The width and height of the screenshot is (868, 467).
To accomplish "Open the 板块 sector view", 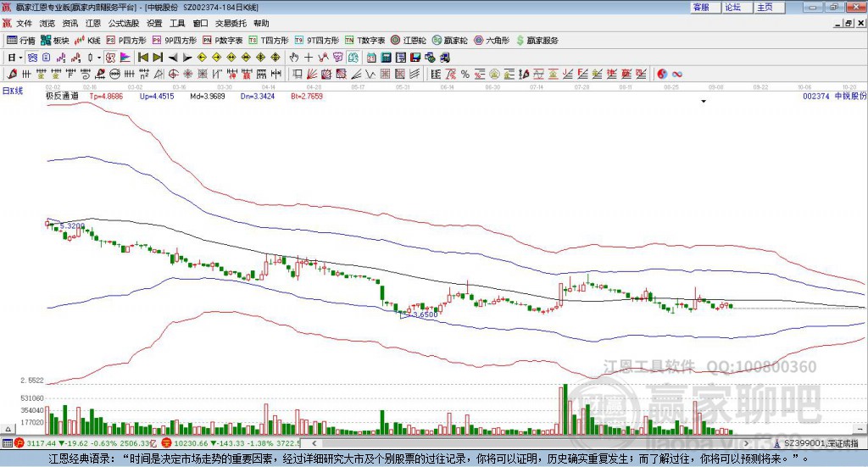I will click(x=55, y=41).
